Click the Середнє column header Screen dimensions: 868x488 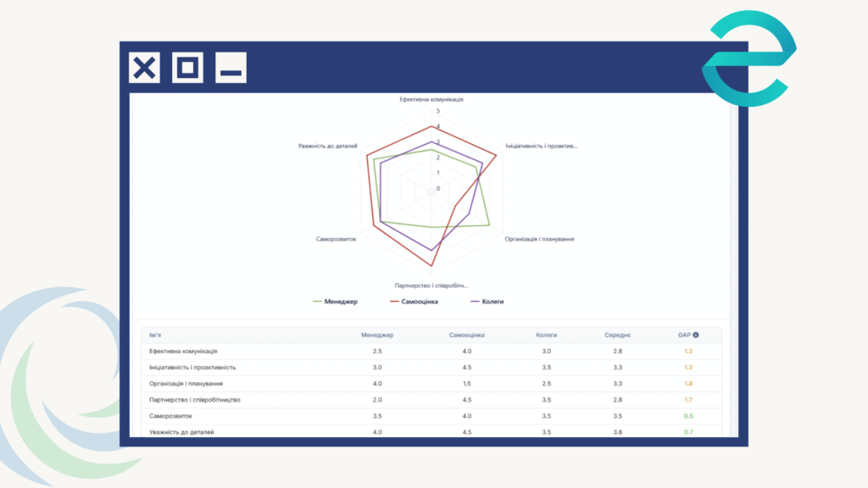point(618,335)
